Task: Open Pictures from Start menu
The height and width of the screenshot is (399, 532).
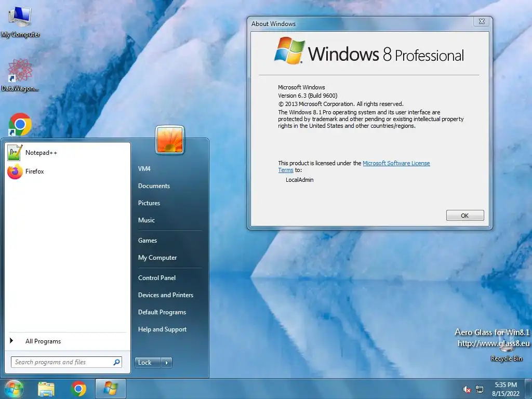Action: pyautogui.click(x=149, y=203)
